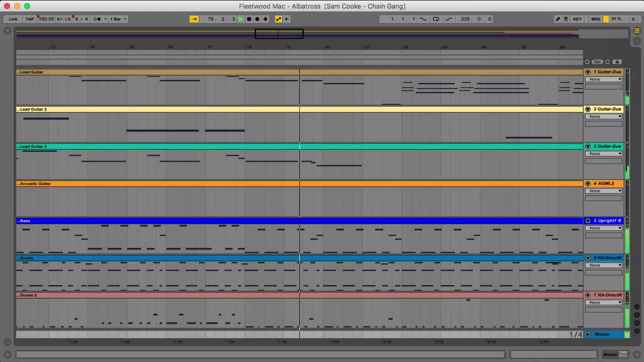Fold the 2 Guitar-Dua track

[588, 109]
